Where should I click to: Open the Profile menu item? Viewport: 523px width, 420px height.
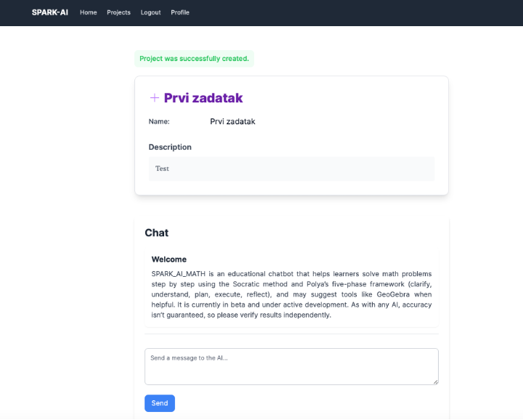(x=180, y=12)
